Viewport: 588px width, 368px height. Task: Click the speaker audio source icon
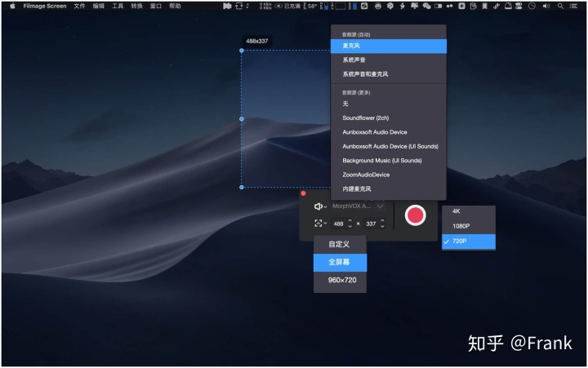(x=318, y=206)
